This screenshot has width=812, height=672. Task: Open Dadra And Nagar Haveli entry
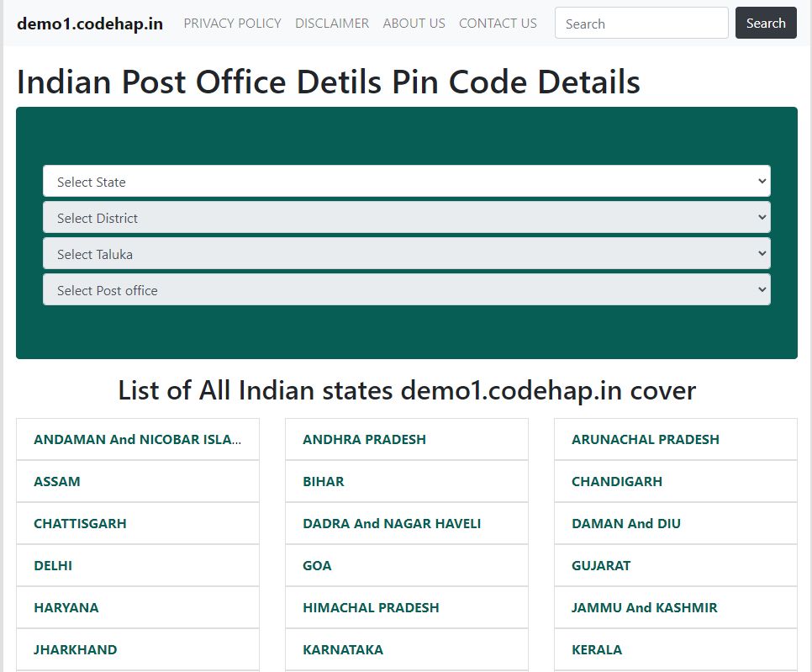pos(392,523)
